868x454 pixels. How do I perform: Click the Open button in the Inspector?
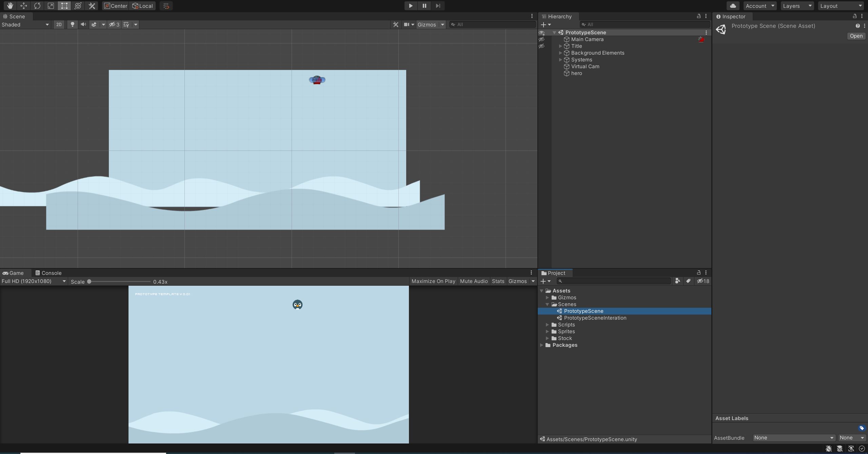[856, 36]
